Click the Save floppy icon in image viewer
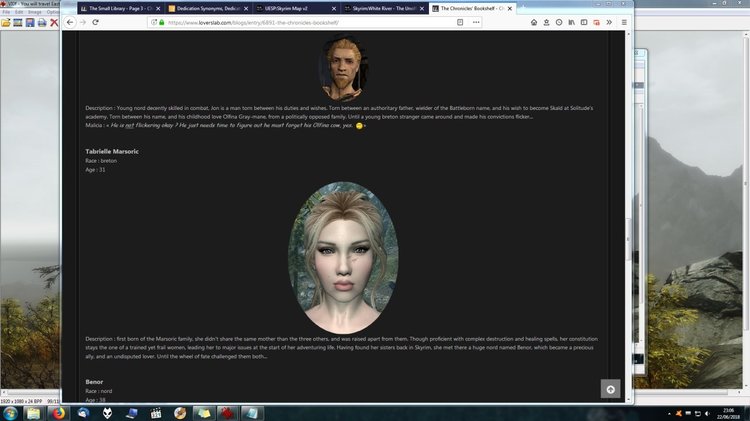Screen dimensions: 750x421 click(x=30, y=22)
